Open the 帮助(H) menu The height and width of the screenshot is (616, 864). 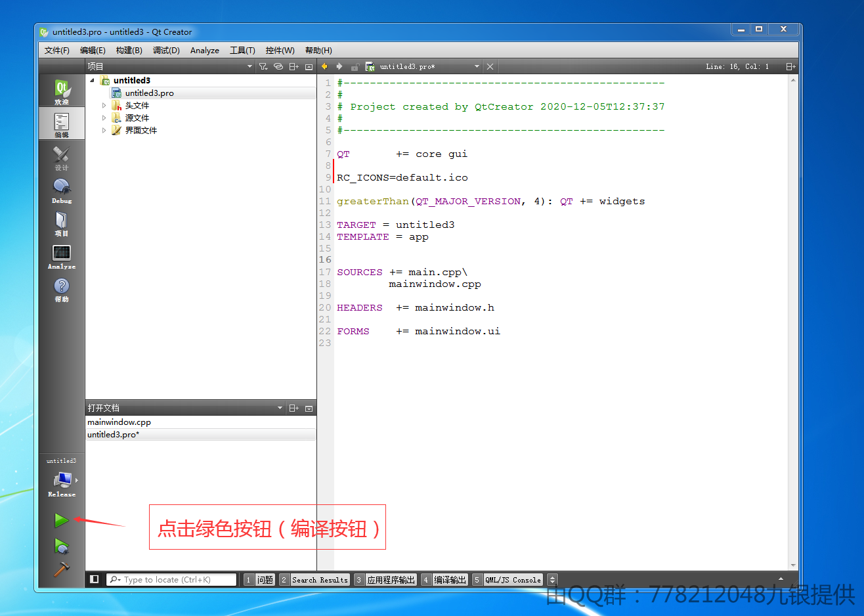(x=318, y=51)
